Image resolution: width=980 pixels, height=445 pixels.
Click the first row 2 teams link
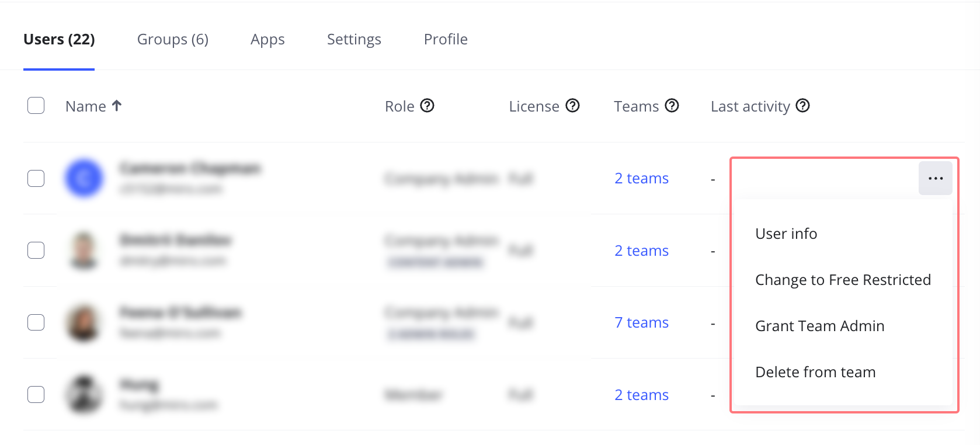click(641, 178)
